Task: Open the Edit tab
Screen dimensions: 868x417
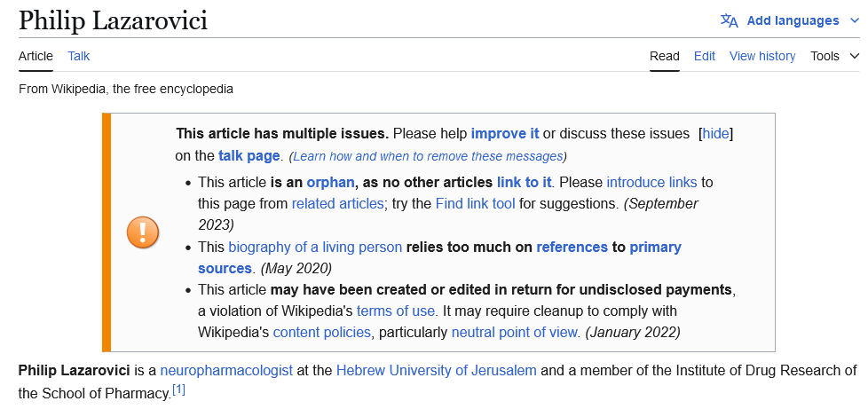Action: click(705, 56)
